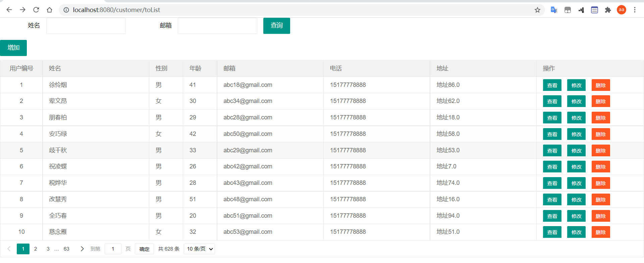The image size is (644, 263).
Task: Click 删除 in 全巧春 row
Action: point(601,216)
